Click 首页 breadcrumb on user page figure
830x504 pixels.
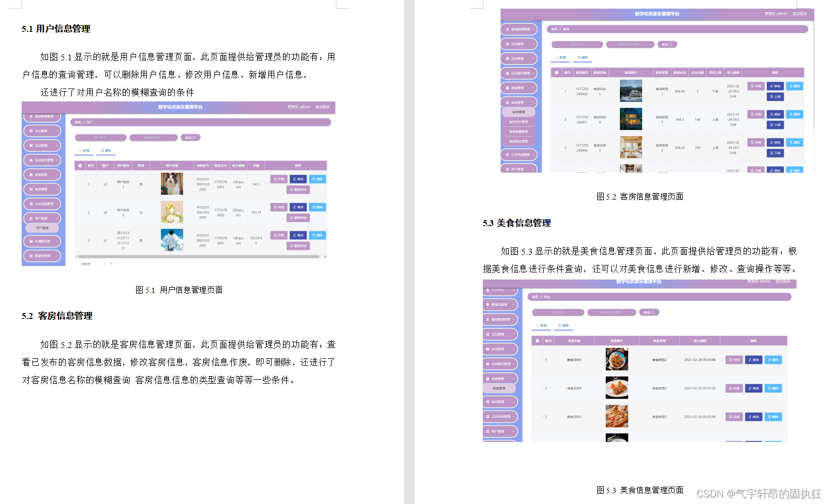[x=78, y=122]
